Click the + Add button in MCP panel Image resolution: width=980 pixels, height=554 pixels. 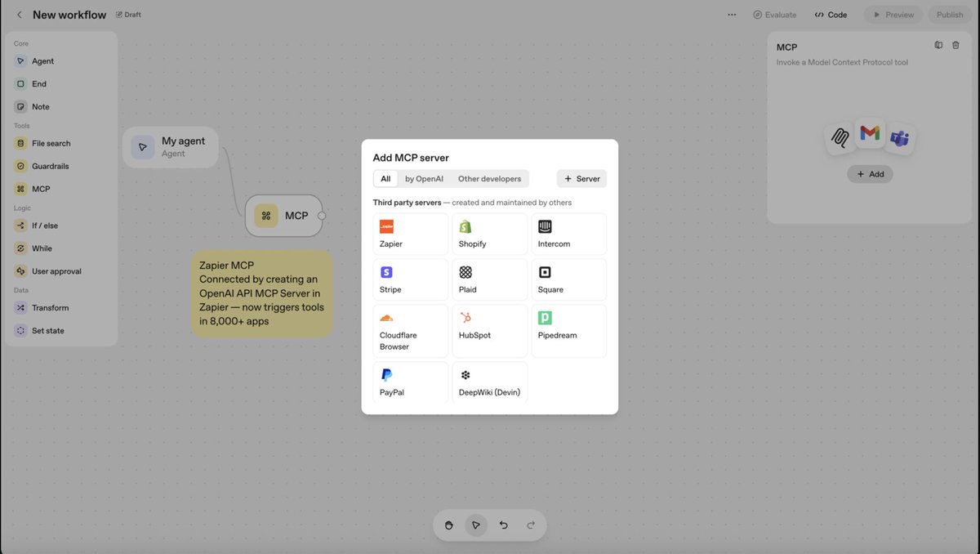point(870,174)
